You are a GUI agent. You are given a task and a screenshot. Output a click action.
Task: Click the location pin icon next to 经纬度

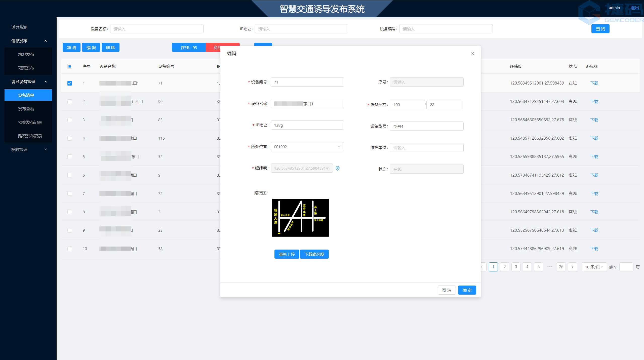(x=338, y=168)
